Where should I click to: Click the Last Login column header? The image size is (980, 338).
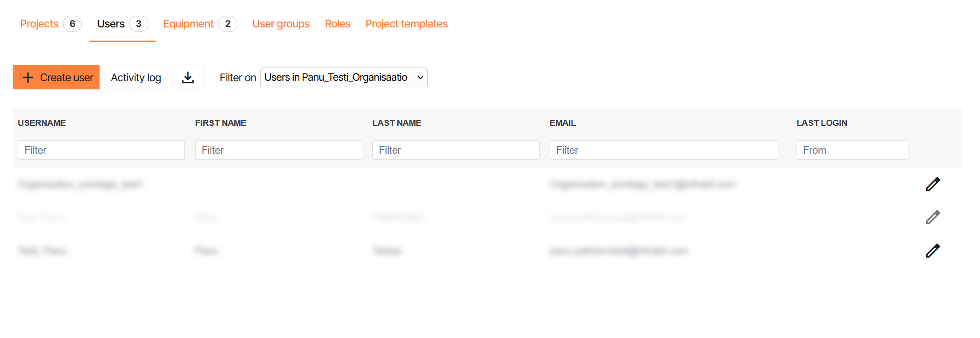(x=821, y=123)
